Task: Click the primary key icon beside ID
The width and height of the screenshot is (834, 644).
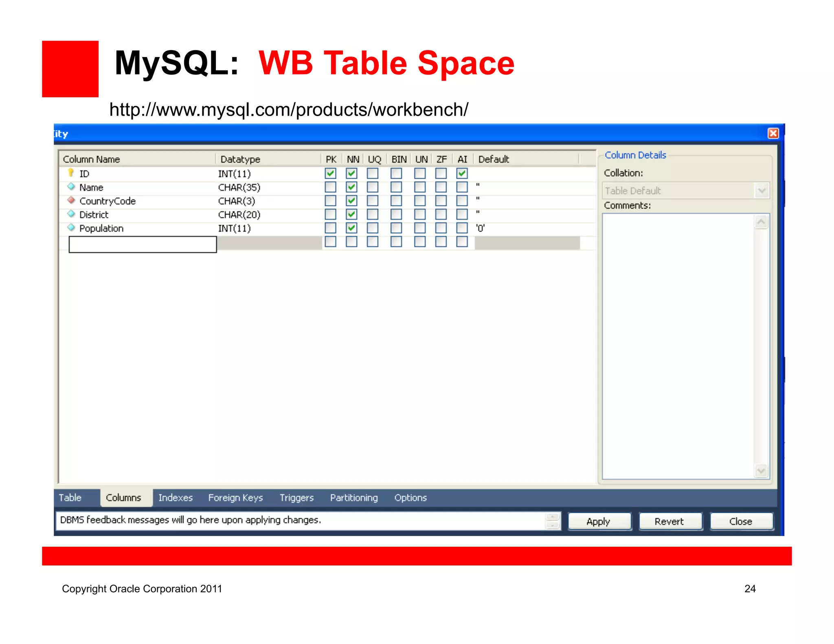Action: [71, 173]
